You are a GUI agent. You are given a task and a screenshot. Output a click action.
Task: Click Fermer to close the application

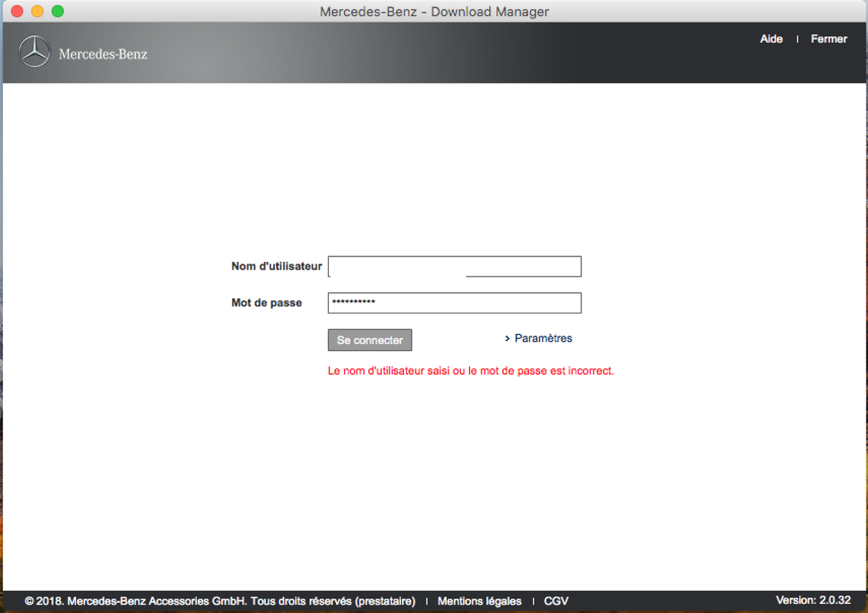829,39
